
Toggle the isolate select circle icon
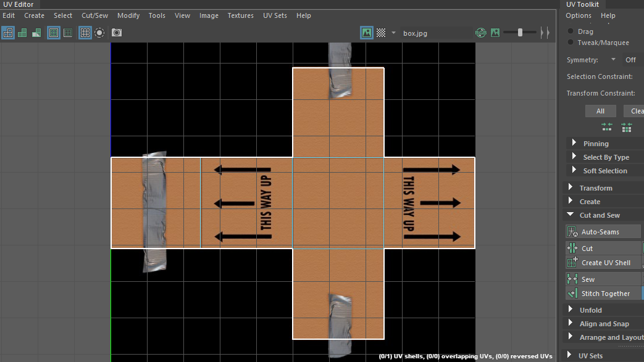99,33
